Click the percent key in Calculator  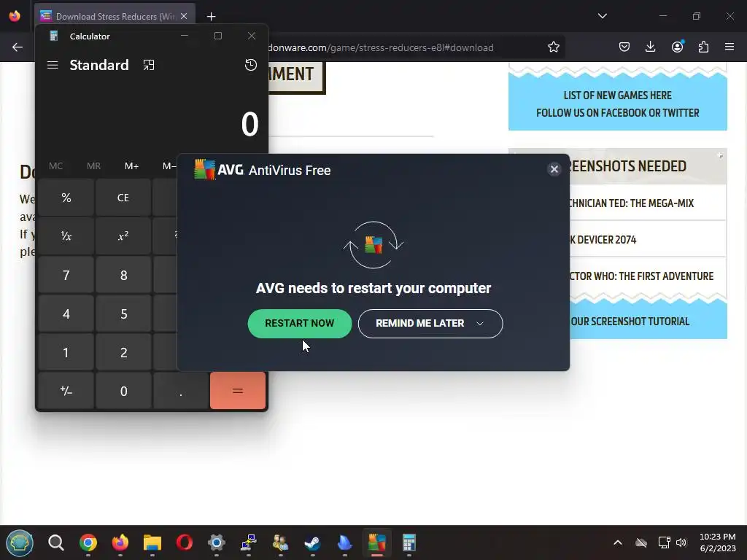pos(66,198)
